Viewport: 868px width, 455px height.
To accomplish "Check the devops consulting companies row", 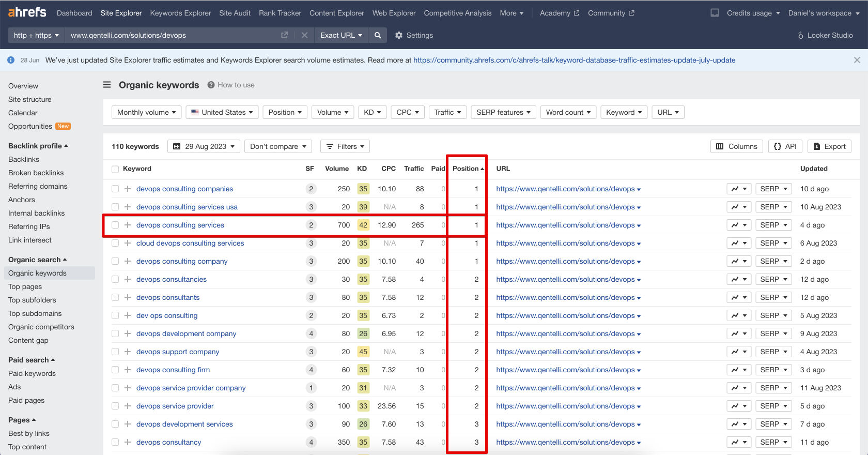I will click(115, 189).
